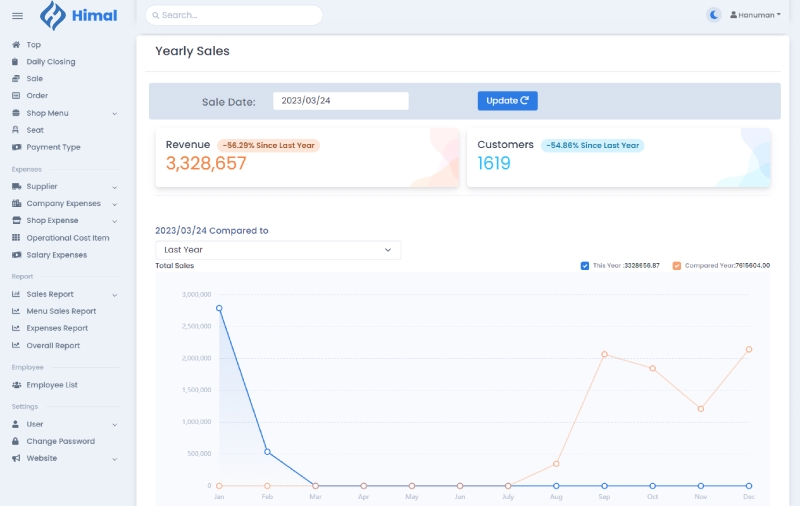Open the Last Year comparison dropdown

[x=278, y=250]
